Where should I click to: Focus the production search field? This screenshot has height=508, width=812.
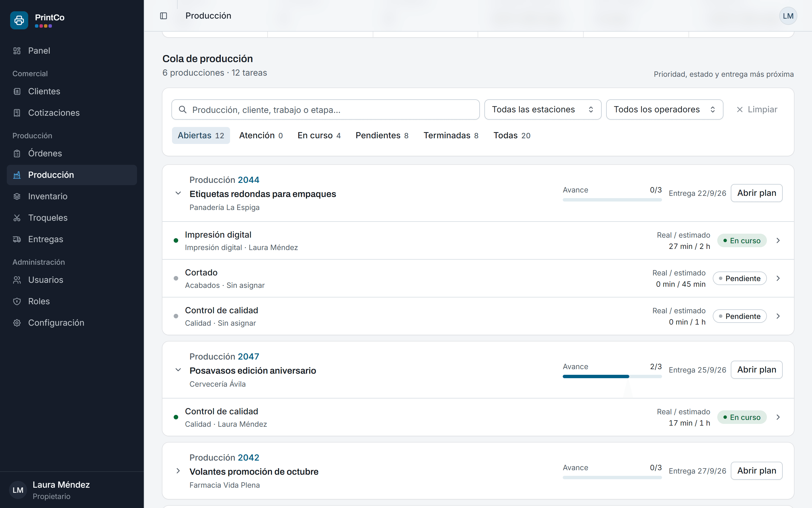[x=325, y=110]
